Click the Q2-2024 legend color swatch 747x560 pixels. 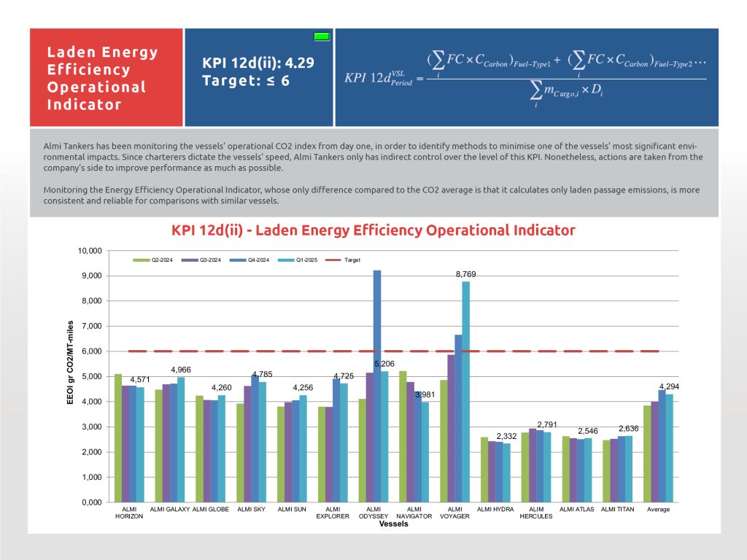tap(142, 260)
